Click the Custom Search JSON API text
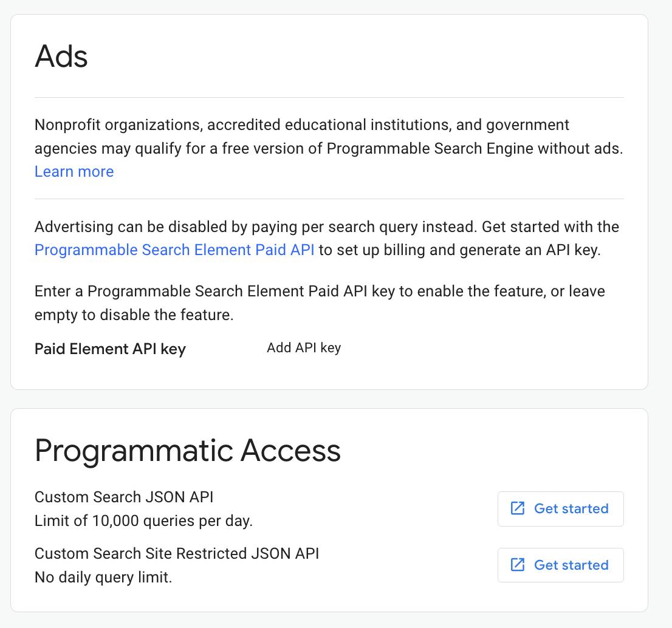The image size is (672, 628). coord(123,497)
